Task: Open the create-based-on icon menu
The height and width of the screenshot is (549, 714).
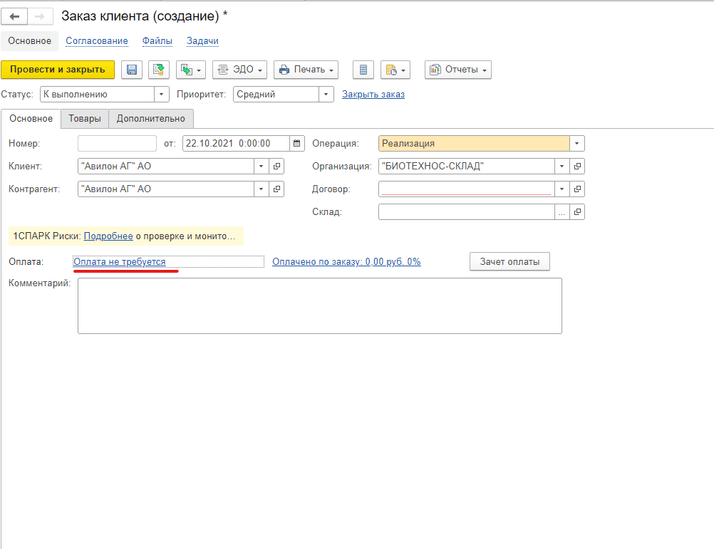Action: 190,70
